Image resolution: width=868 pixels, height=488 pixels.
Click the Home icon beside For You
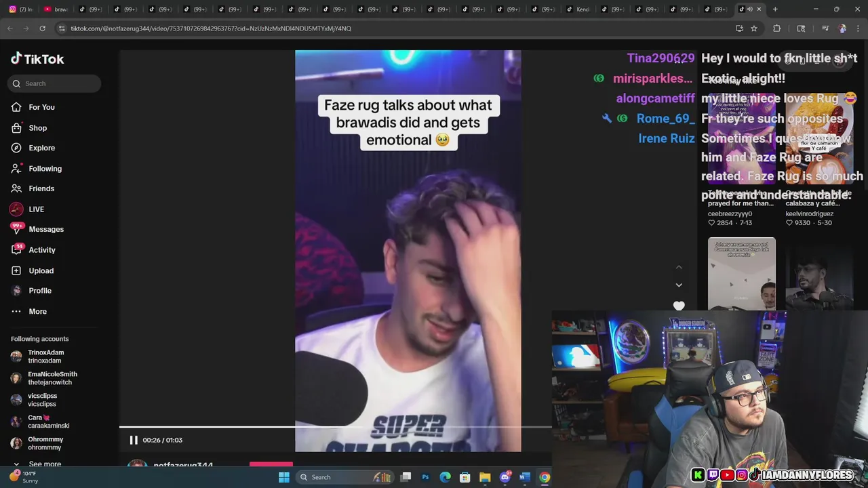16,107
